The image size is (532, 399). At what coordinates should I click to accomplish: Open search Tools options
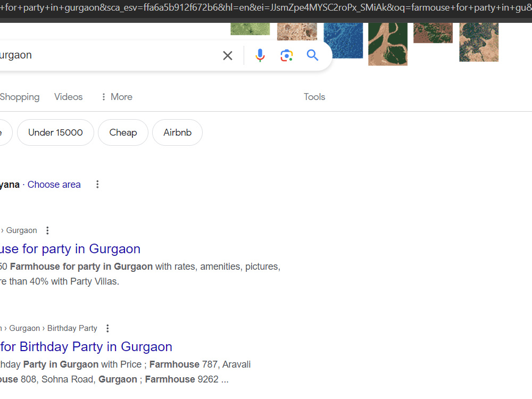(x=314, y=97)
